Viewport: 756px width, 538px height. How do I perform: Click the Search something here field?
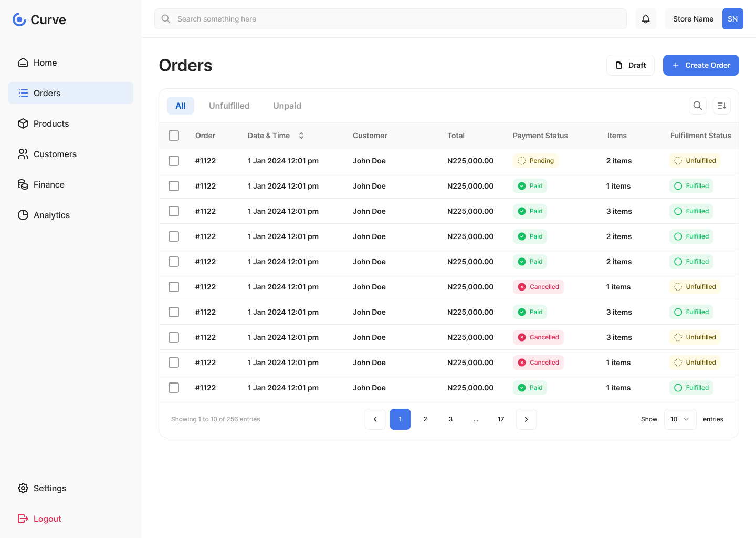[391, 19]
